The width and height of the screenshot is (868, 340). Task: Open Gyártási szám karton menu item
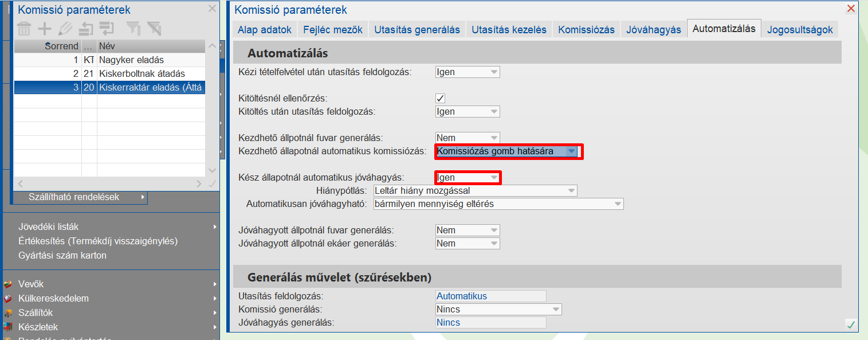62,256
